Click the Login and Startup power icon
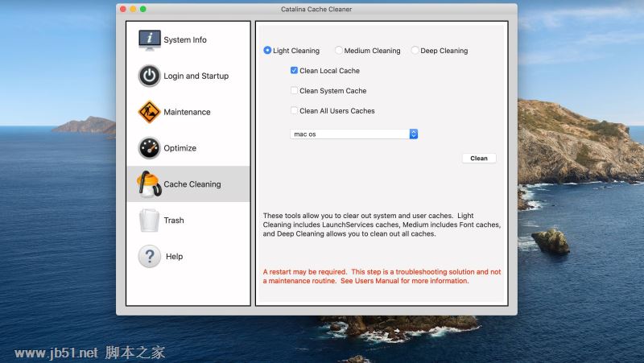 [x=149, y=76]
